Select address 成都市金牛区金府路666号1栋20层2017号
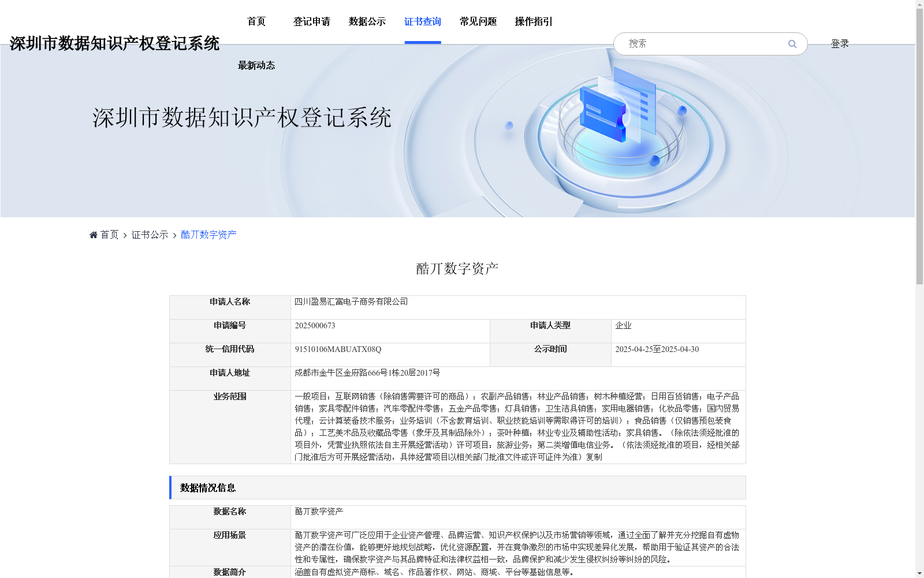Viewport: 924px width, 578px height. (367, 373)
